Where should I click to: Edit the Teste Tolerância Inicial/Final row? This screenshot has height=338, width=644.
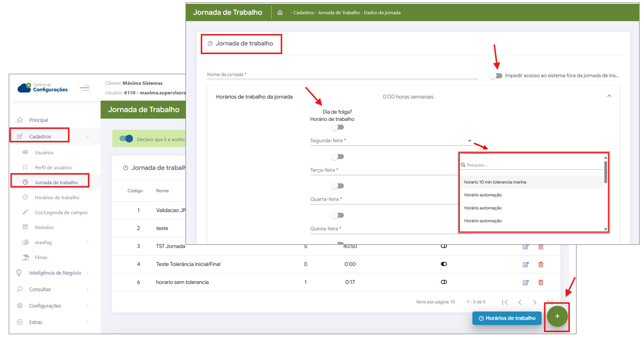[x=525, y=265]
